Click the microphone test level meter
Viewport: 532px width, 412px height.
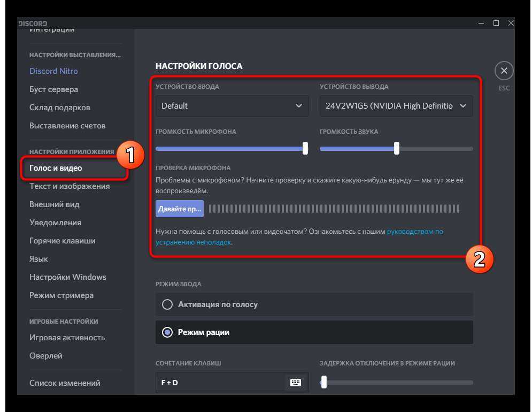(334, 209)
